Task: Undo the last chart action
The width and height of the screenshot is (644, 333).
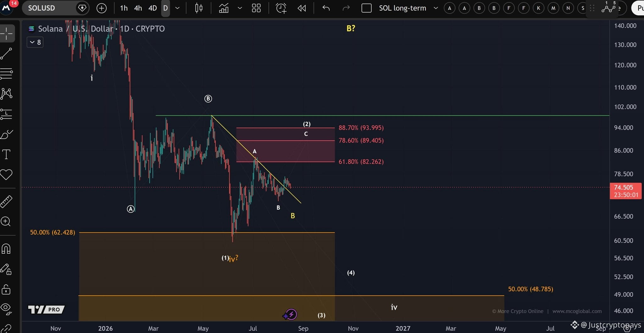Action: (326, 8)
